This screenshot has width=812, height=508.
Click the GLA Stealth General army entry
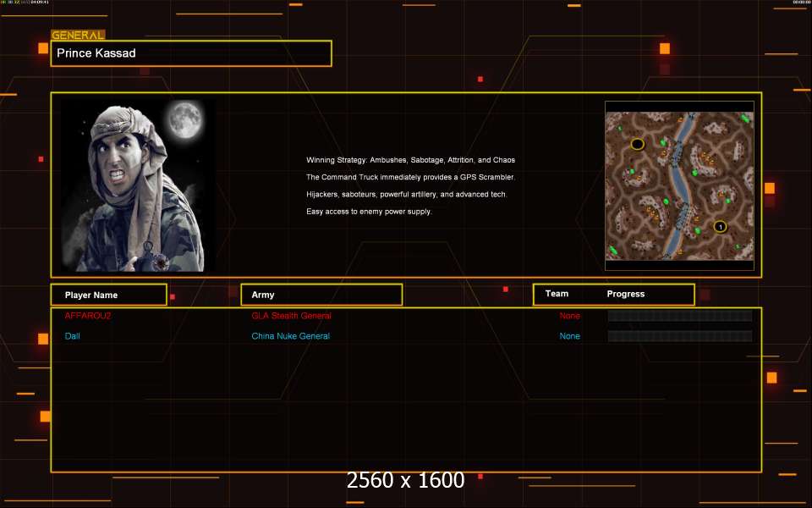point(291,316)
